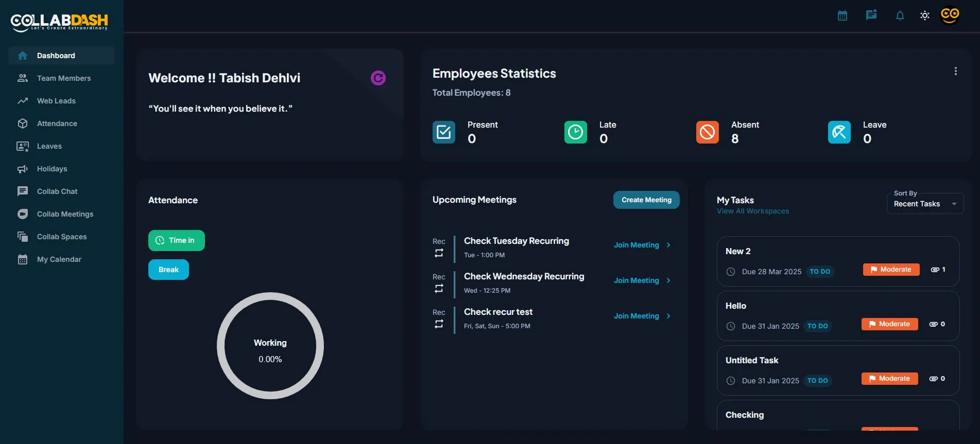
Task: Click recurring icon for Check Wednesday Recurring
Action: (439, 289)
